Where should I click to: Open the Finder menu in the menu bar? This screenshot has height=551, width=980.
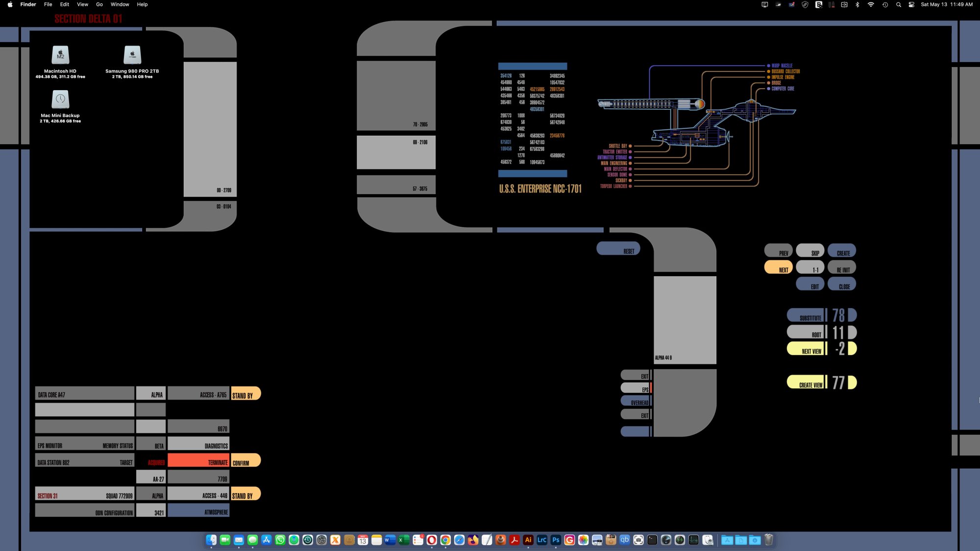coord(28,4)
